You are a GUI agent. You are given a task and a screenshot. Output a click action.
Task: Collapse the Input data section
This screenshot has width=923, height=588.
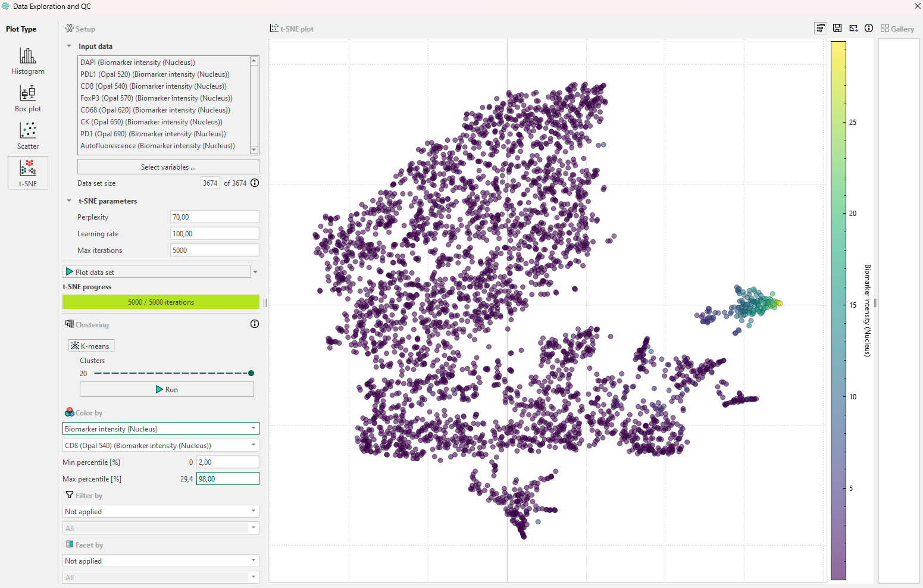coord(69,46)
